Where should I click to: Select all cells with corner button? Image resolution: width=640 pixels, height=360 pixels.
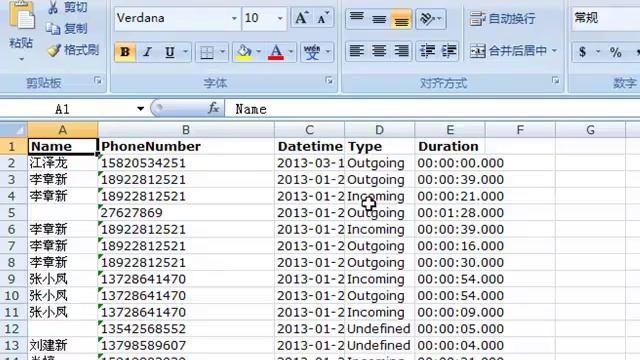[x=13, y=130]
